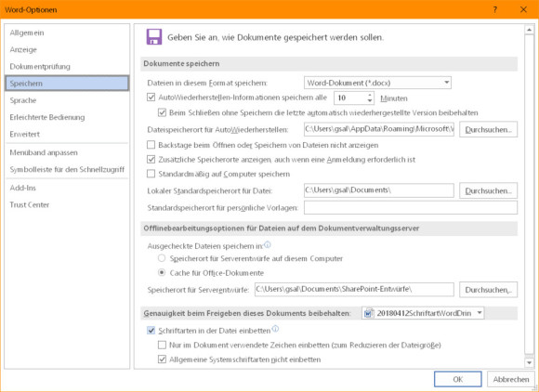Decrease AutoWiederherstellen minutes with down arrow
539x392 pixels.
click(x=370, y=101)
